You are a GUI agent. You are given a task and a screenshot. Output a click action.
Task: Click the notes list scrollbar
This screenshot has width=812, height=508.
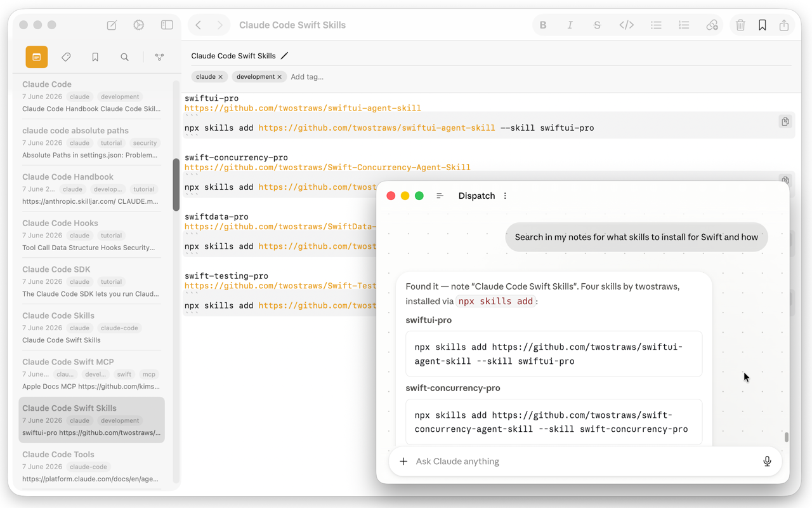coord(176,185)
